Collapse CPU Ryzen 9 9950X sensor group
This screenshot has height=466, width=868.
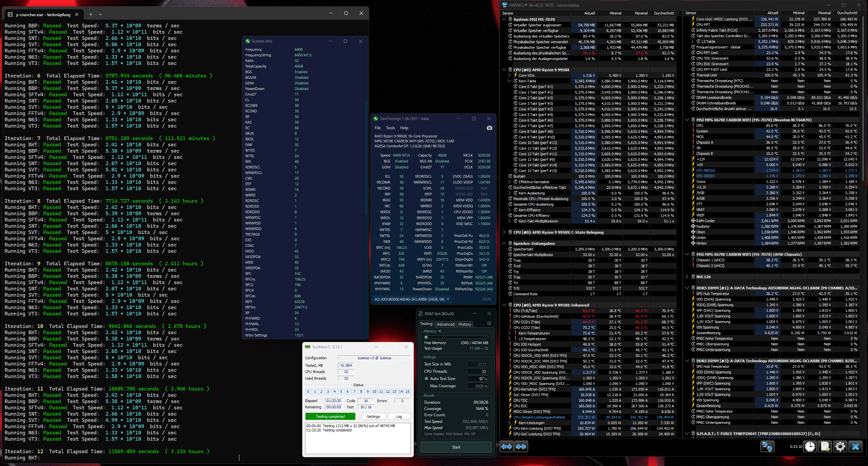click(x=504, y=70)
